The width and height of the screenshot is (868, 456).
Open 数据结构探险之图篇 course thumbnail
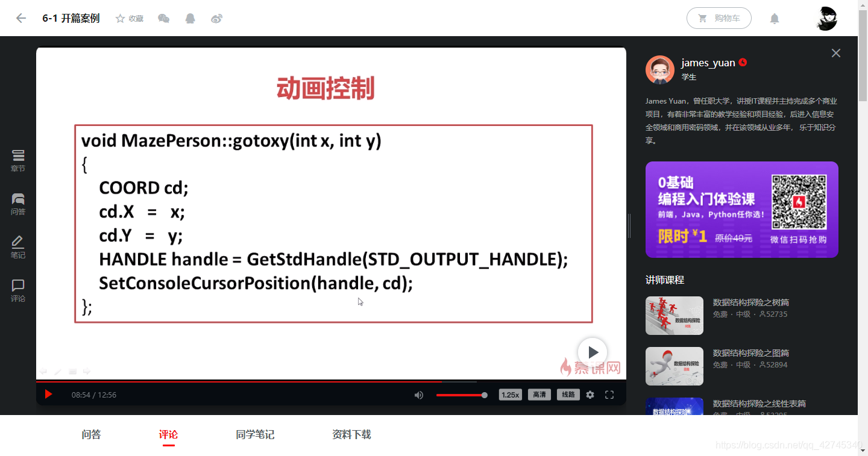coord(675,366)
